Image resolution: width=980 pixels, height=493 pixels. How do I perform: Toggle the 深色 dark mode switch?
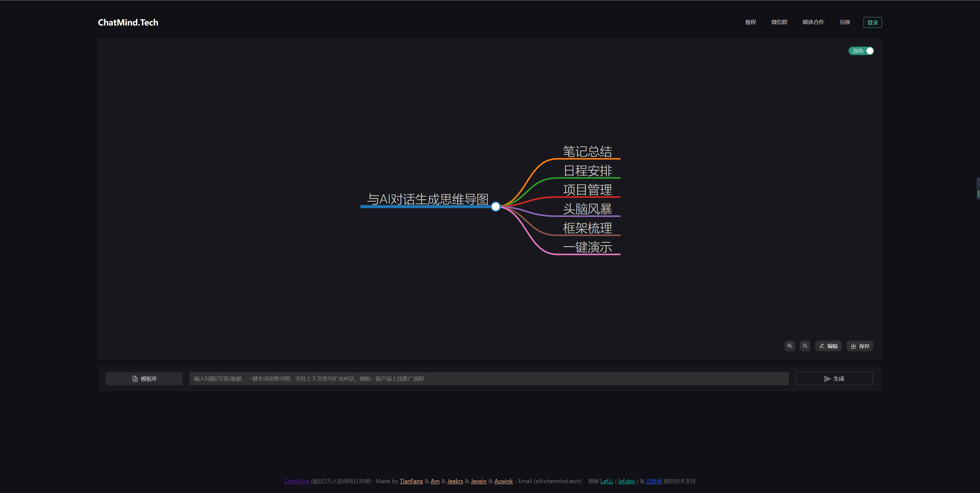[861, 51]
